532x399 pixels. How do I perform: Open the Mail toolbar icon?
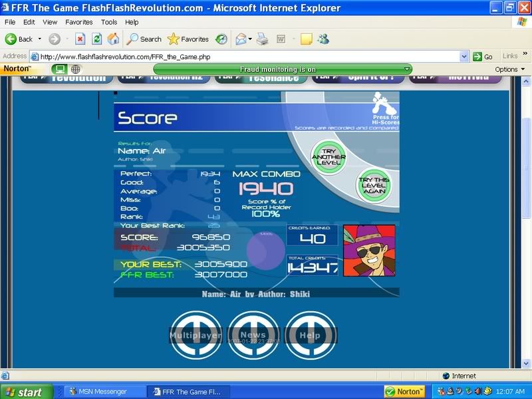click(x=240, y=39)
